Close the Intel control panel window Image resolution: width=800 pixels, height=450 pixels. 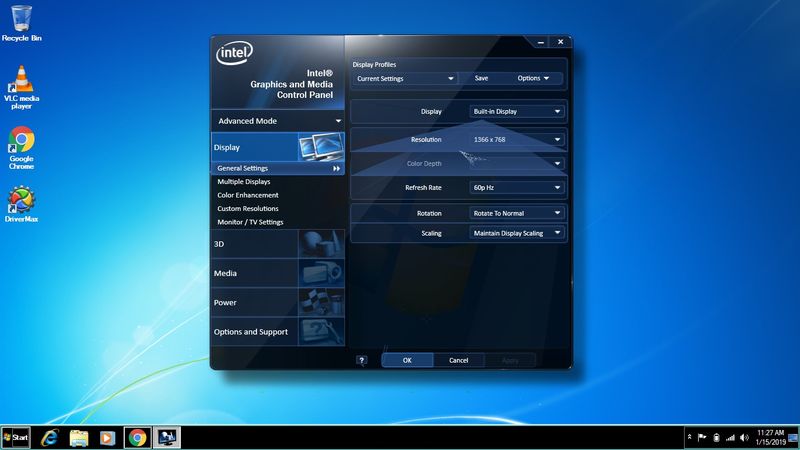(x=560, y=42)
